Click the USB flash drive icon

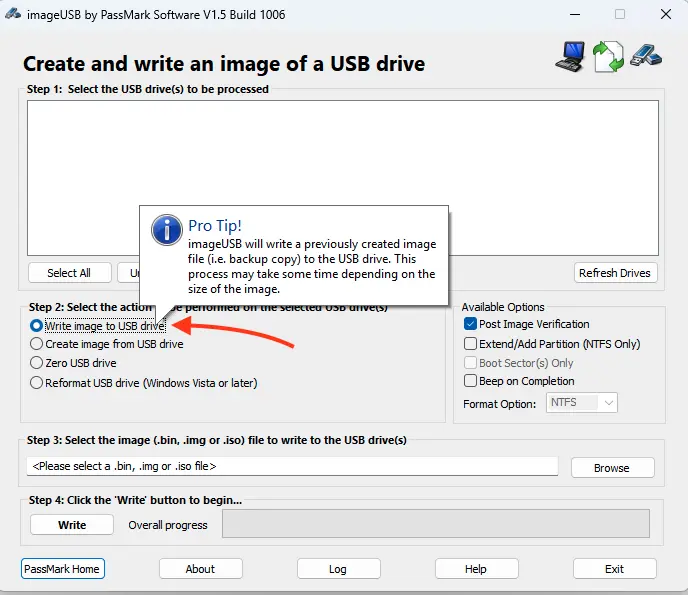tap(646, 55)
